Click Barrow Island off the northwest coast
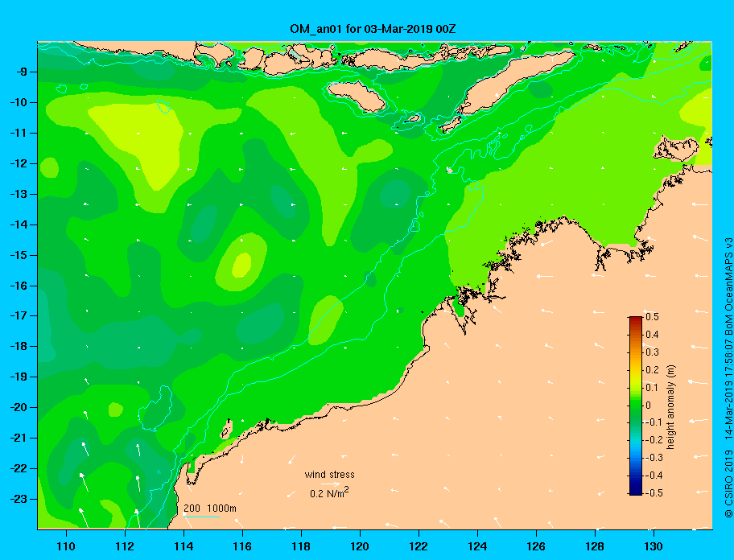 227,430
